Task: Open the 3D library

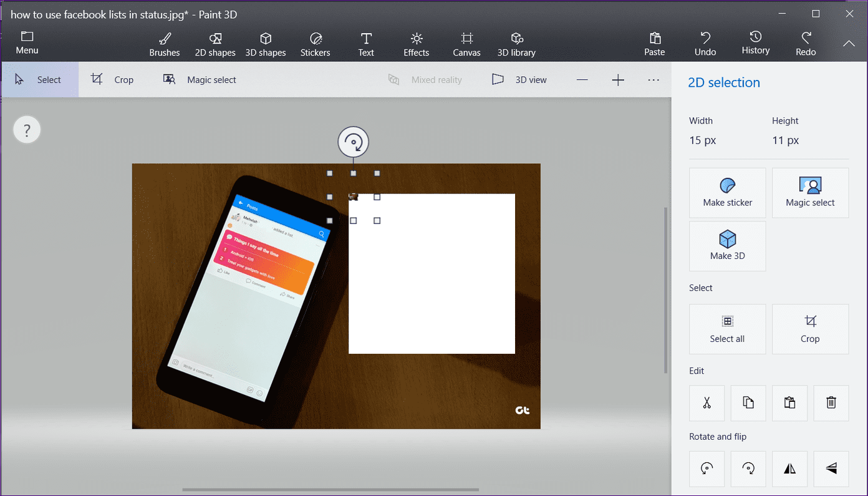Action: coord(516,44)
